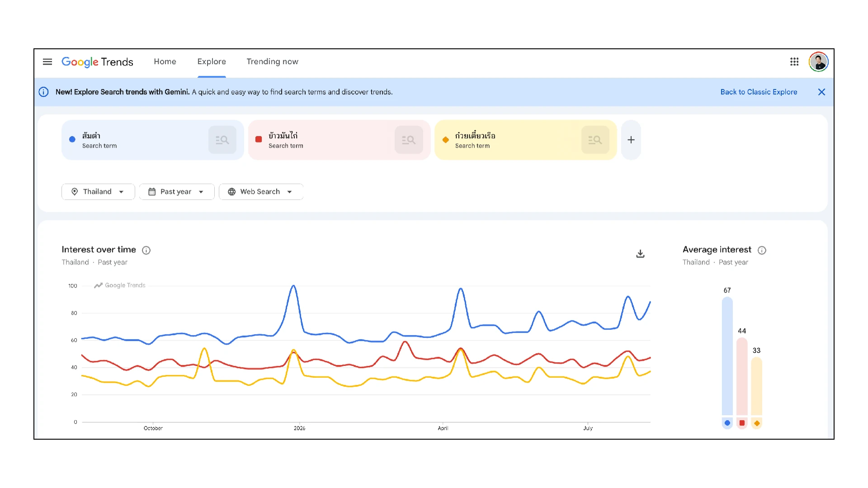Screen dimensions: 868x488
Task: Click the 'October' axis label
Action: tap(153, 428)
